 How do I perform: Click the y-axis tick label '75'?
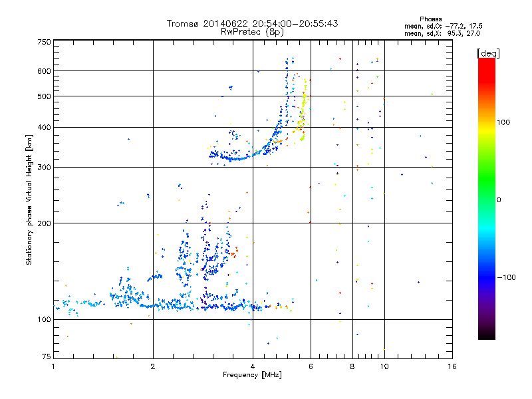click(x=47, y=356)
